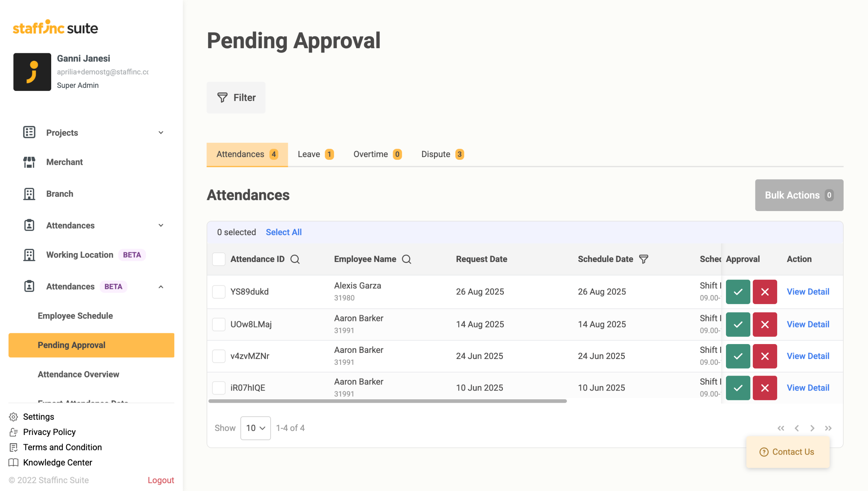Click the Settings gear icon
This screenshot has width=868, height=491.
tap(14, 417)
